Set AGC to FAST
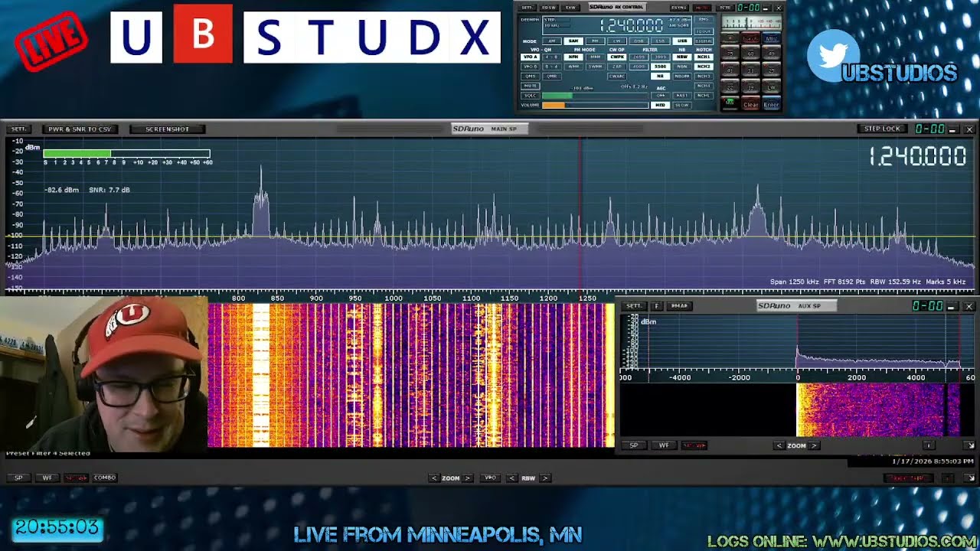This screenshot has width=980, height=551. click(x=682, y=96)
